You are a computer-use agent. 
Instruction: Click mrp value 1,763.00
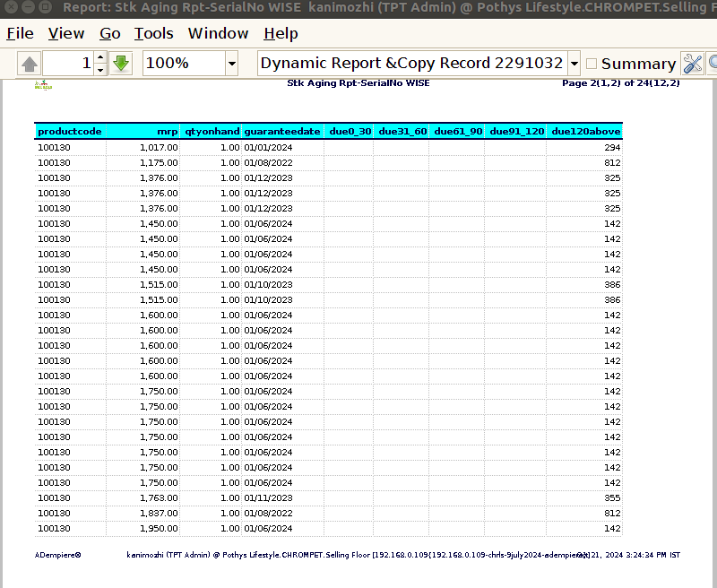[x=159, y=498]
